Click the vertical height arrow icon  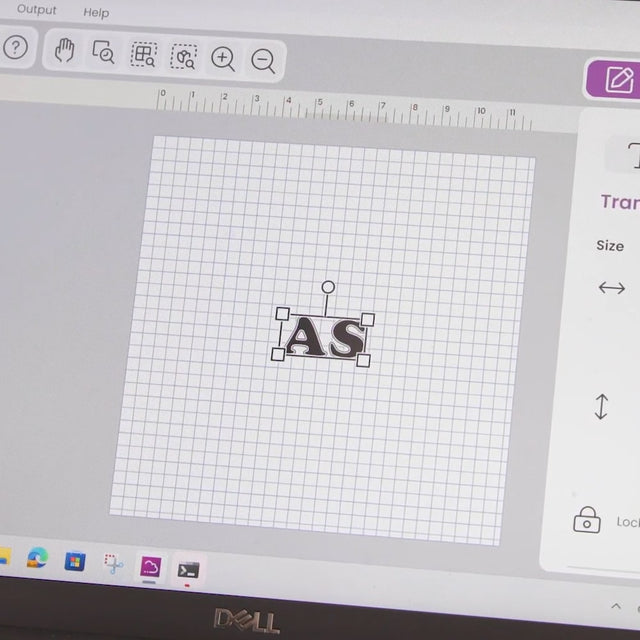(601, 407)
